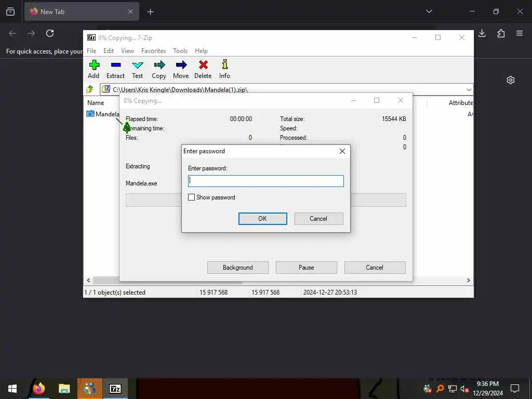This screenshot has width=532, height=399.
Task: Switch to the New Tab browser tab
Action: click(82, 11)
